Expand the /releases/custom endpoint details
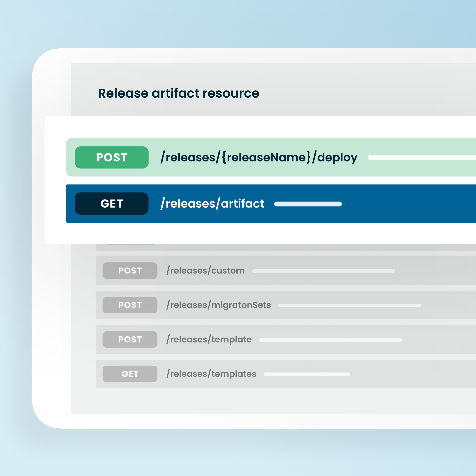The image size is (476, 476). point(320,271)
